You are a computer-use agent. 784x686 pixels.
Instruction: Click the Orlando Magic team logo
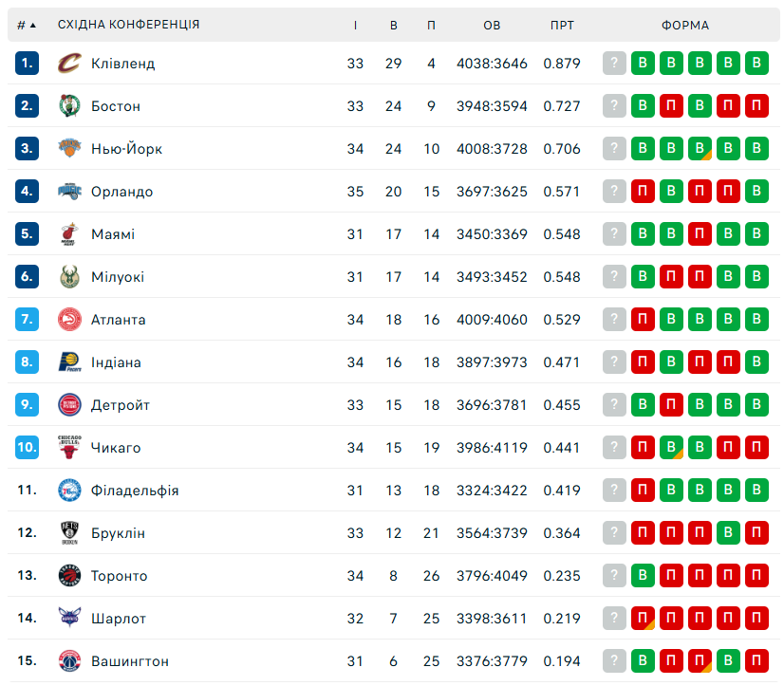[x=69, y=192]
